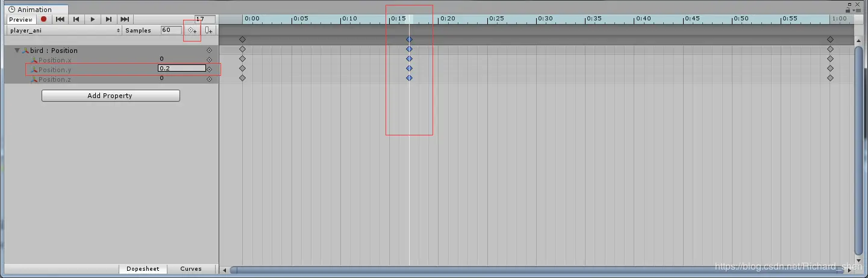
Task: Play the animation clip
Action: pyautogui.click(x=93, y=19)
